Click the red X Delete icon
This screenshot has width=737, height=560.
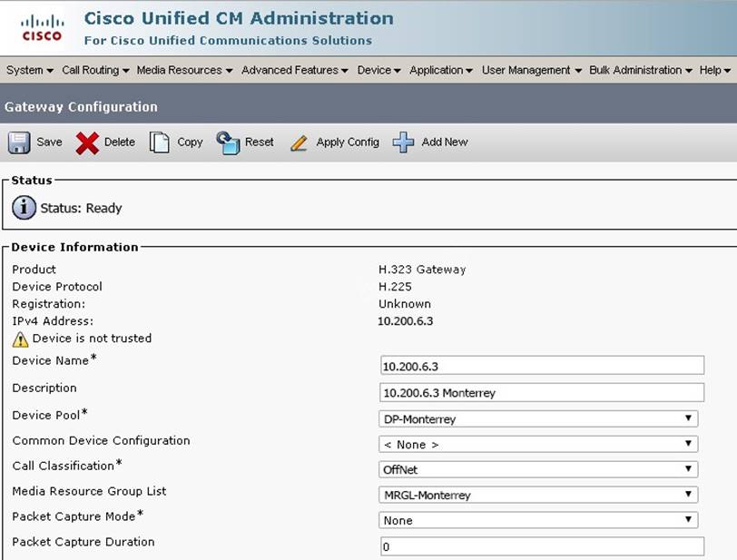(x=87, y=142)
